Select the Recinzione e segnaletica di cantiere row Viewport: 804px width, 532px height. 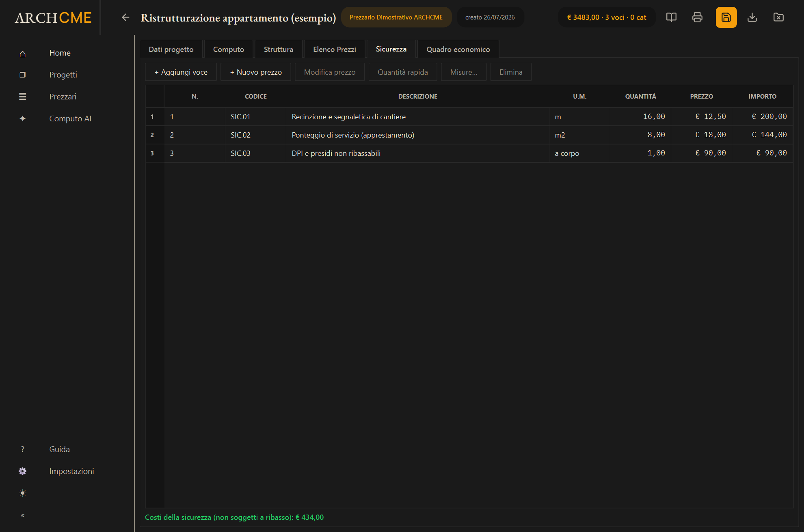pyautogui.click(x=469, y=117)
